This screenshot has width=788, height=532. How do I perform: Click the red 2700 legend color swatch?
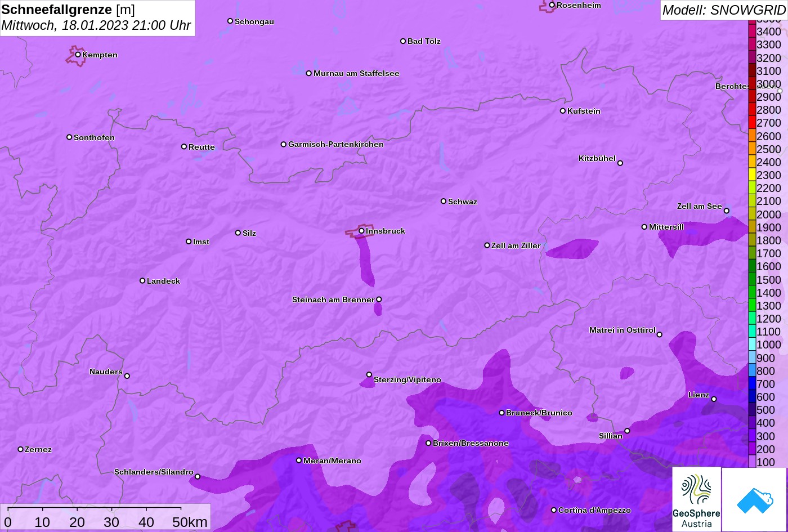tap(752, 123)
